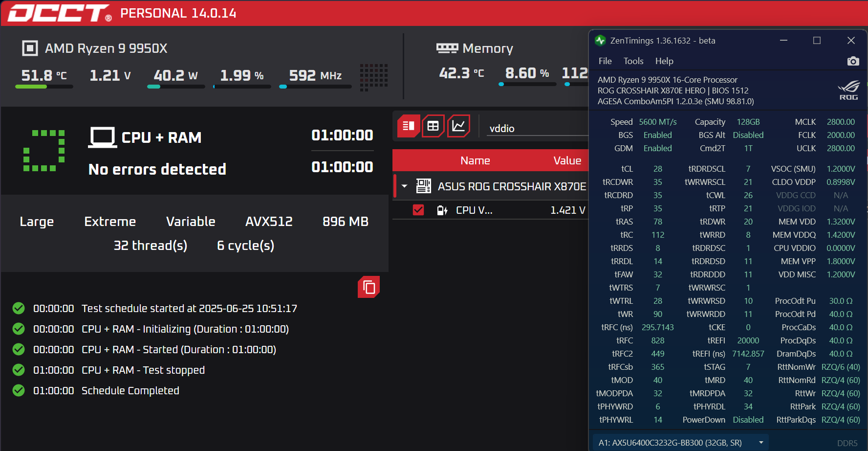Image resolution: width=868 pixels, height=451 pixels.
Task: Click the voltage sensor icon beside CPU V value
Action: [442, 210]
